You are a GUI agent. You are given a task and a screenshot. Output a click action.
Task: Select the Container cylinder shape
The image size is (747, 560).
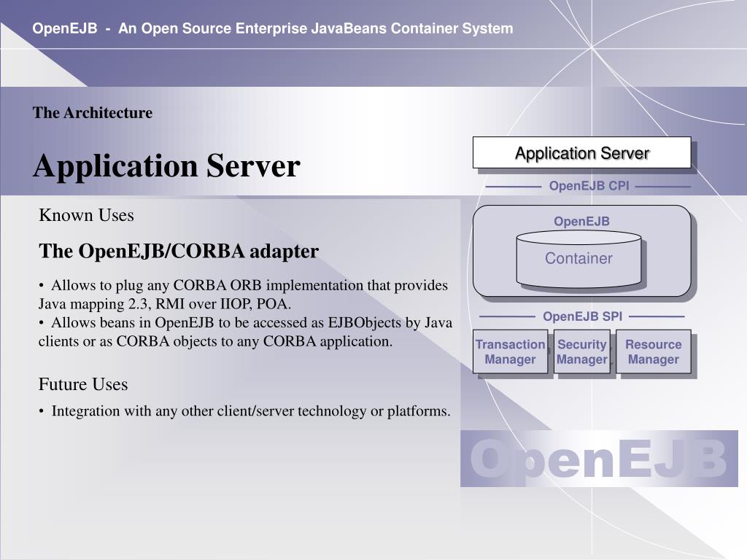[x=578, y=259]
